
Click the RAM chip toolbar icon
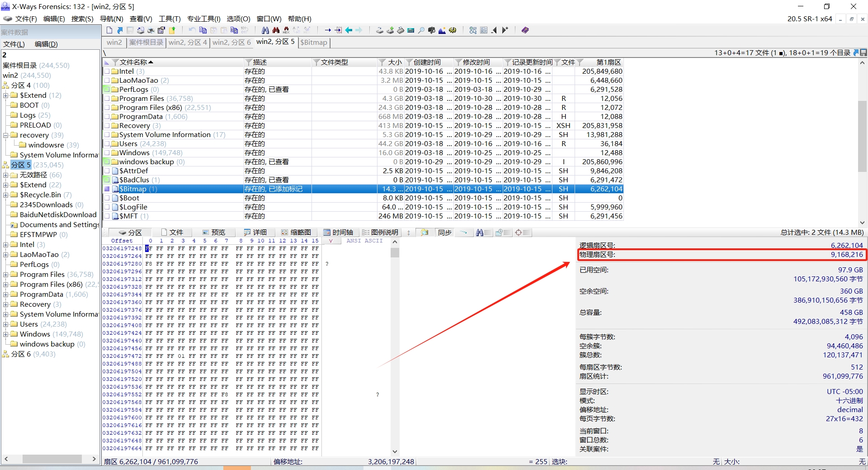click(x=401, y=30)
